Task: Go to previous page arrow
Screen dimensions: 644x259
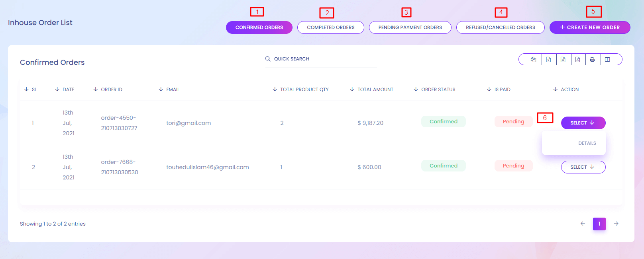Action: tap(583, 224)
